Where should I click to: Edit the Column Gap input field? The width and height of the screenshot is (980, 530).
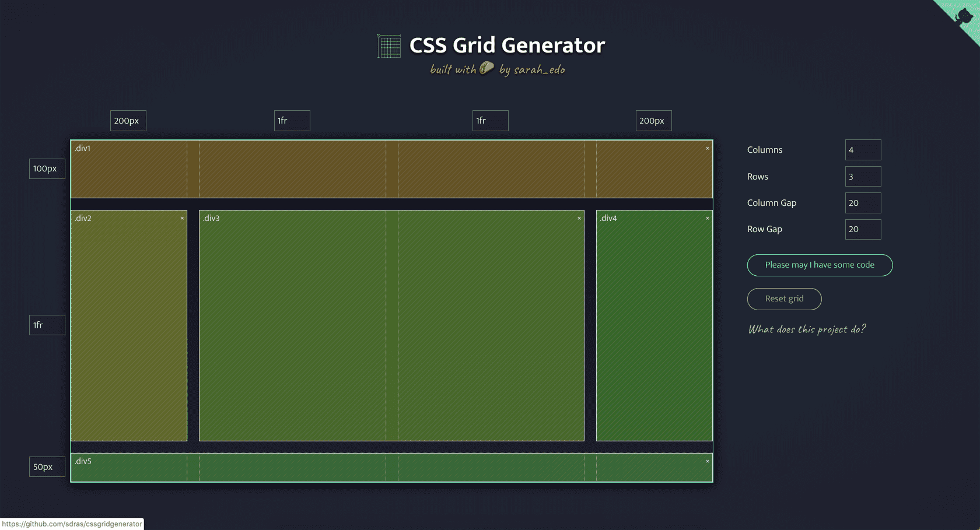(x=862, y=203)
